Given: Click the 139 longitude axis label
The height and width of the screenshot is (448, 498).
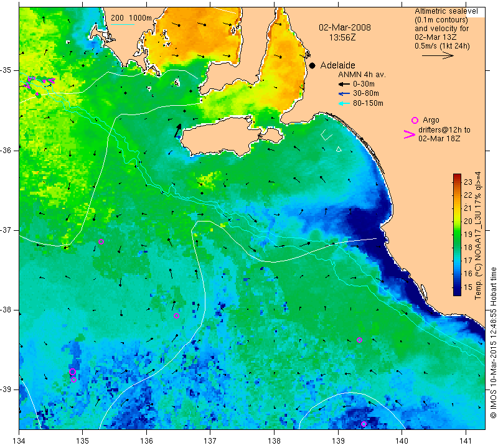Looking at the screenshot, I should click(x=338, y=441).
